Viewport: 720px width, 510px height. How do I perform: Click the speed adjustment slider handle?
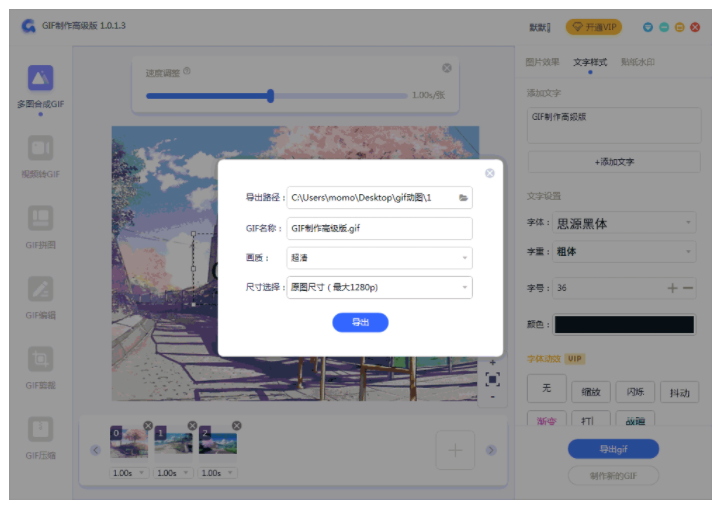270,96
